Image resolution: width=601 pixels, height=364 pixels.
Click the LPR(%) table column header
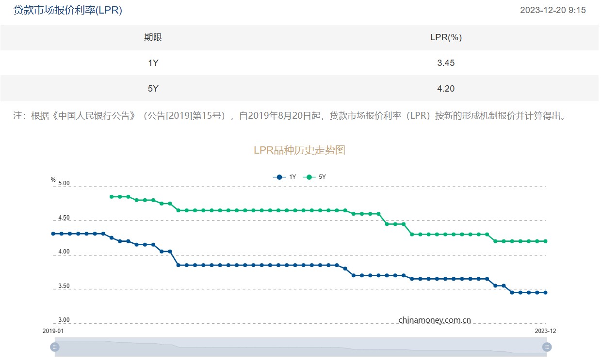coord(446,37)
